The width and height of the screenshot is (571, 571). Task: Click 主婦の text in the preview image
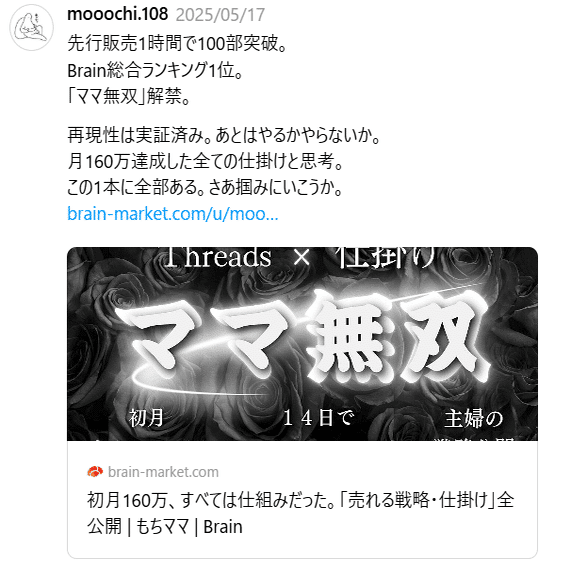click(474, 418)
